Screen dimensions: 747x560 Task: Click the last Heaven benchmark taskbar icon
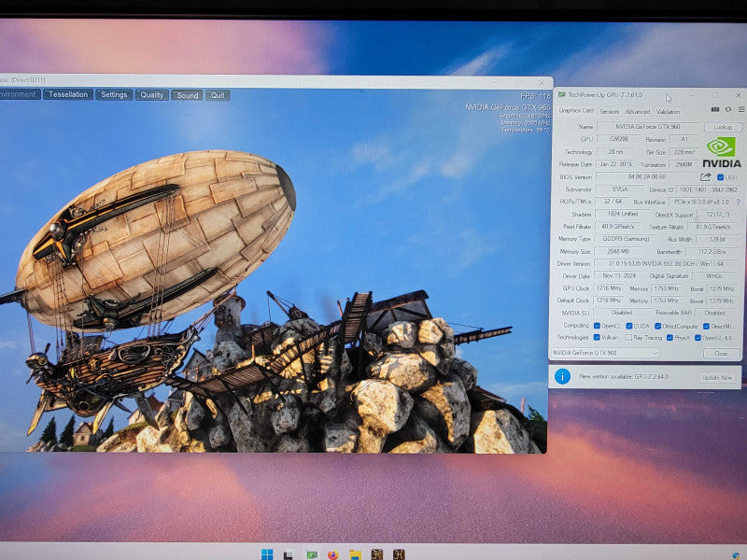pyautogui.click(x=399, y=554)
